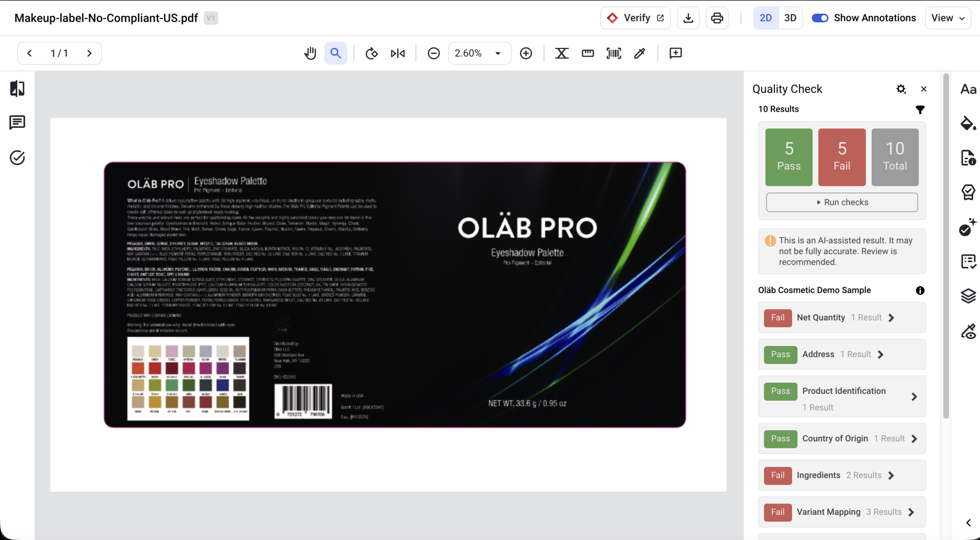Open the compare documents sidebar panel
This screenshot has width=980, height=540.
(x=17, y=89)
